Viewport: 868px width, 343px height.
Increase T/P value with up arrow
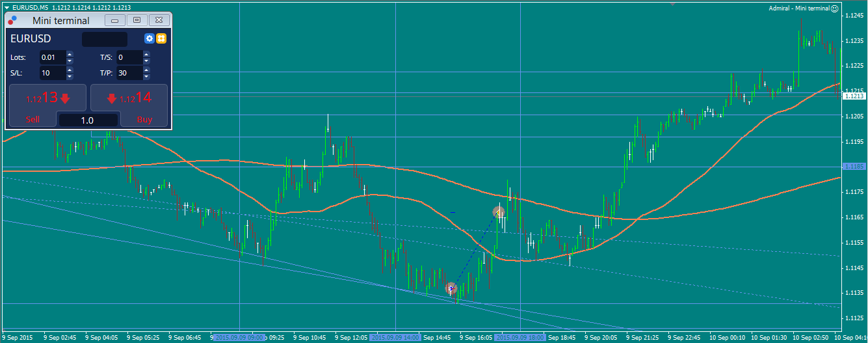(146, 70)
